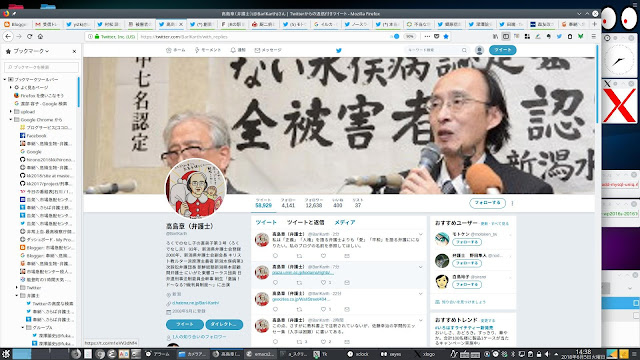Collapse the Google Chrome bookmarks folder
640x360 pixels.
click(11, 120)
